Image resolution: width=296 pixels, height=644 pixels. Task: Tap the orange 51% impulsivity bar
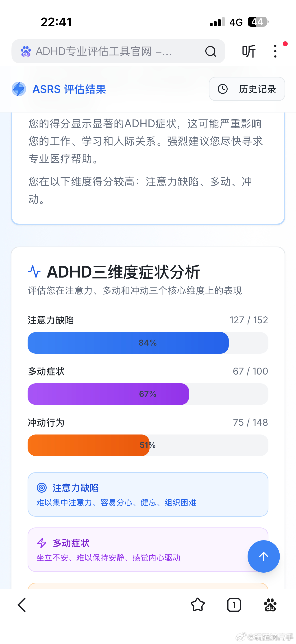88,445
